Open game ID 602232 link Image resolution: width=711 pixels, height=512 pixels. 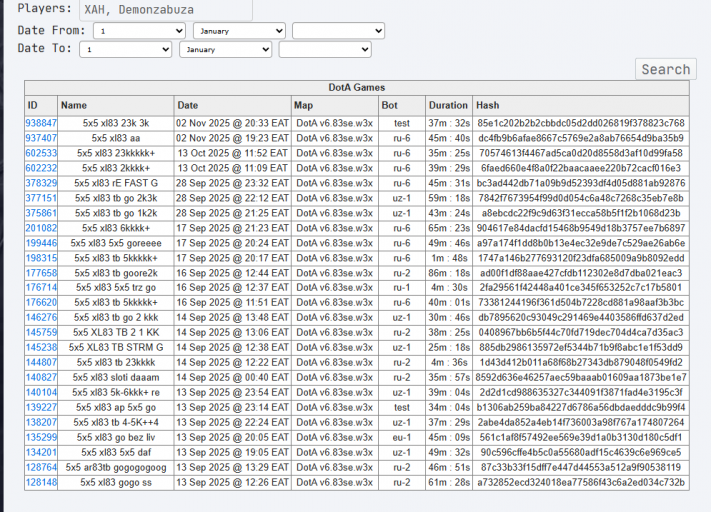[x=41, y=168]
